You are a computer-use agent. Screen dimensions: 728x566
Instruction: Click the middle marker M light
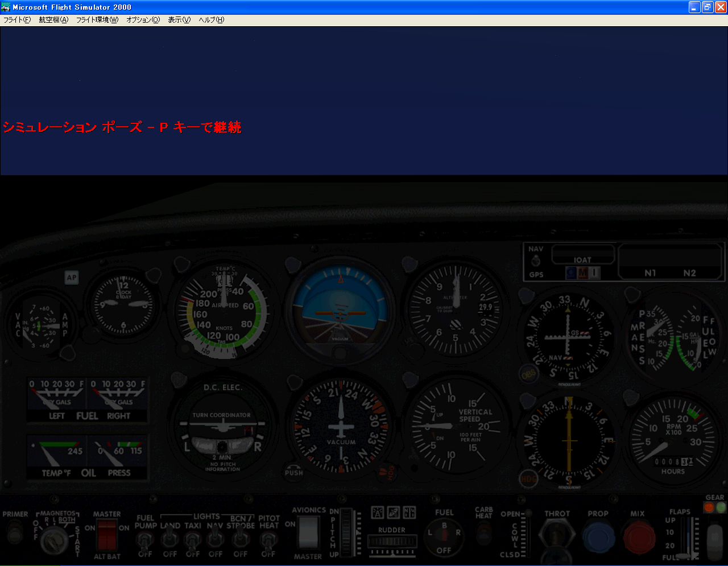pos(583,274)
